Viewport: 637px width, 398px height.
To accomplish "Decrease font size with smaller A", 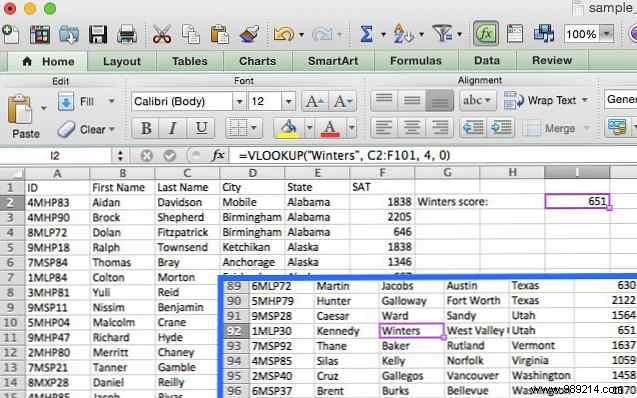I will pos(342,101).
